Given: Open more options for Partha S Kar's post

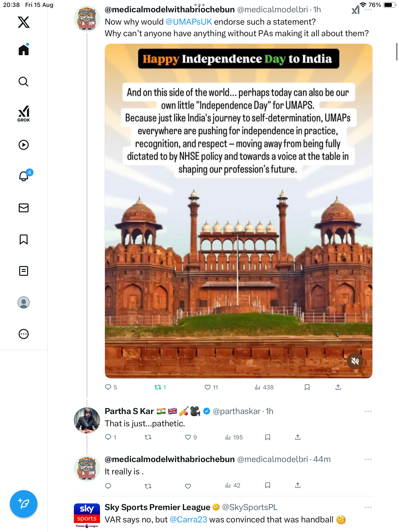Looking at the screenshot, I should 368,411.
